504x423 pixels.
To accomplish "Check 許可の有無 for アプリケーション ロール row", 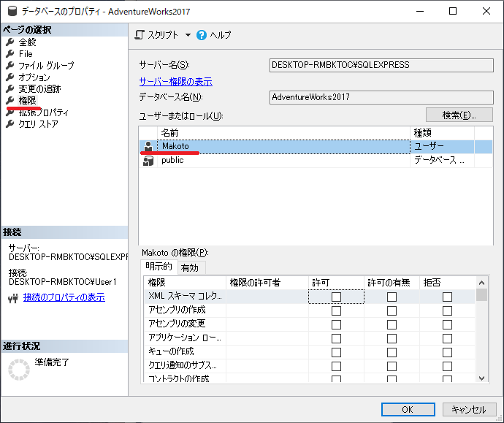I will point(392,338).
